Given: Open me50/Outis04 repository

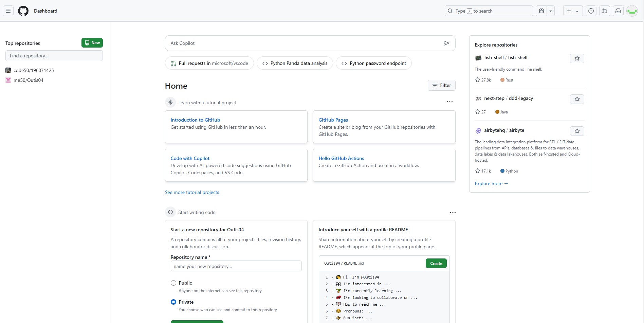Looking at the screenshot, I should point(28,80).
